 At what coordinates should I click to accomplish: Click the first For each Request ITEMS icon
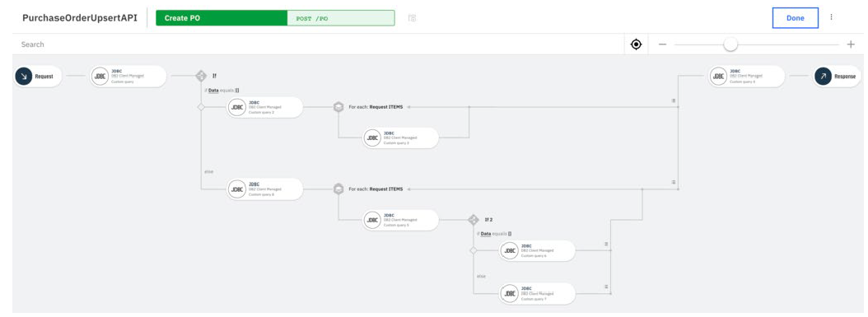pos(338,107)
